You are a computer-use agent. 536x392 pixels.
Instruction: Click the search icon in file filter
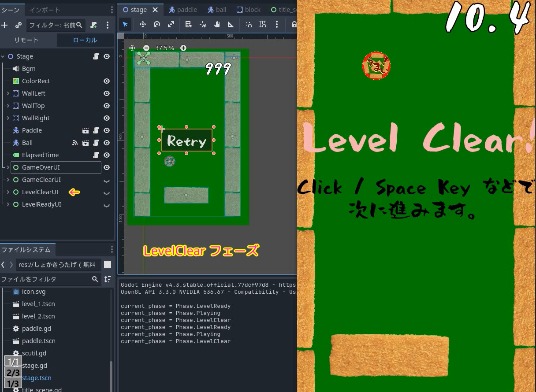tap(95, 279)
